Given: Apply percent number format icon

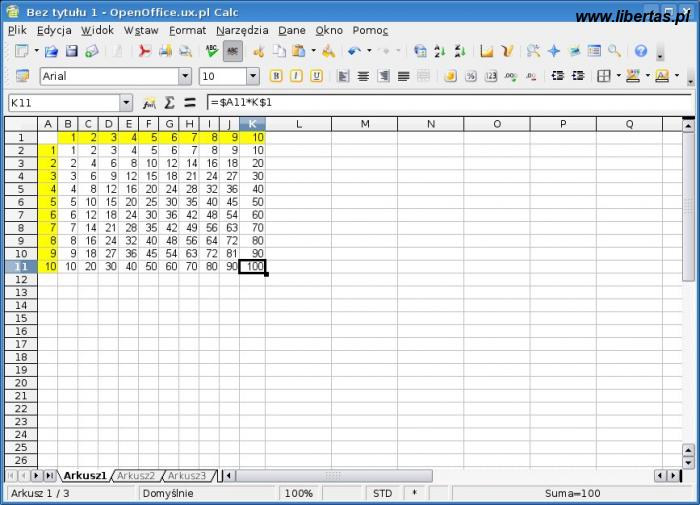Looking at the screenshot, I should (471, 76).
